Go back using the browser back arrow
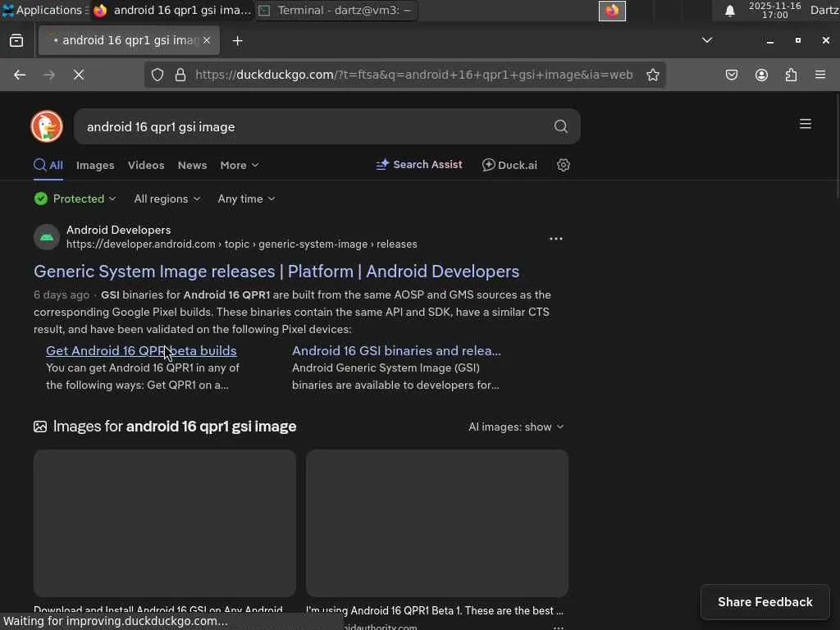Image resolution: width=840 pixels, height=630 pixels. coord(20,75)
